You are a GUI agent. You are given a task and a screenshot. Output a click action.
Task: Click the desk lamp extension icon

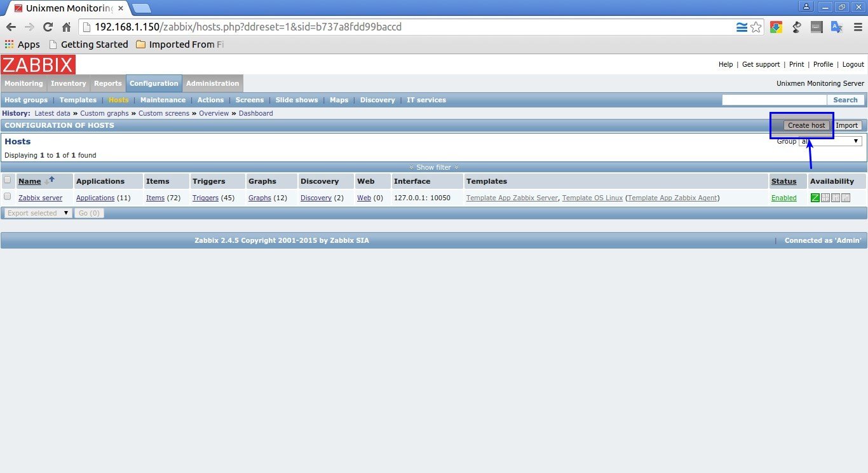[x=796, y=27]
